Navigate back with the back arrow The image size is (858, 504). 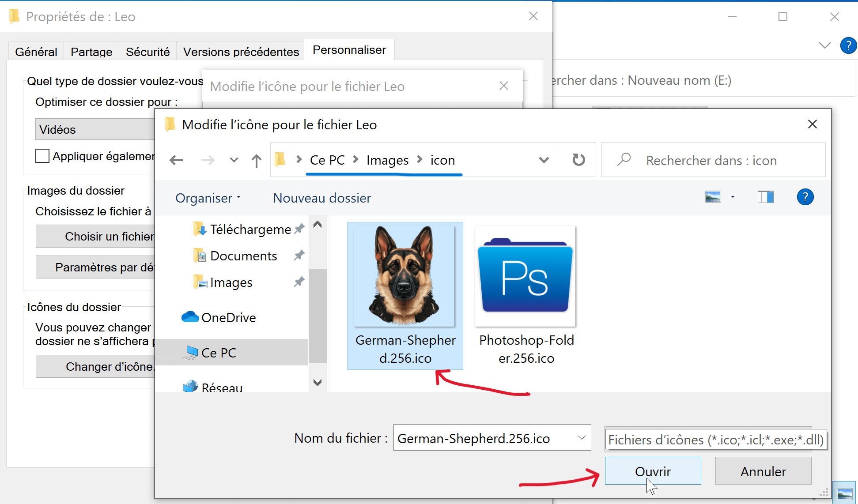click(177, 160)
